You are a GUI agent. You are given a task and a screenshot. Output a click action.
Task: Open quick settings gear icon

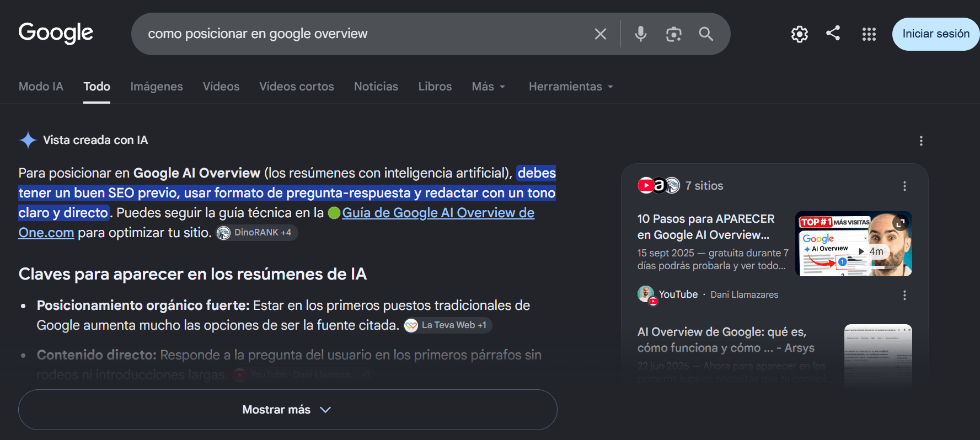coord(799,34)
